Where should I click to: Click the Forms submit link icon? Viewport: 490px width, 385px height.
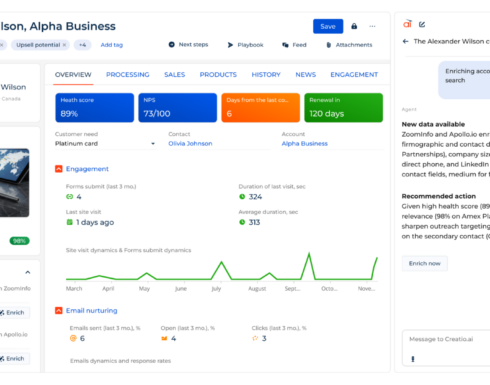(x=69, y=197)
